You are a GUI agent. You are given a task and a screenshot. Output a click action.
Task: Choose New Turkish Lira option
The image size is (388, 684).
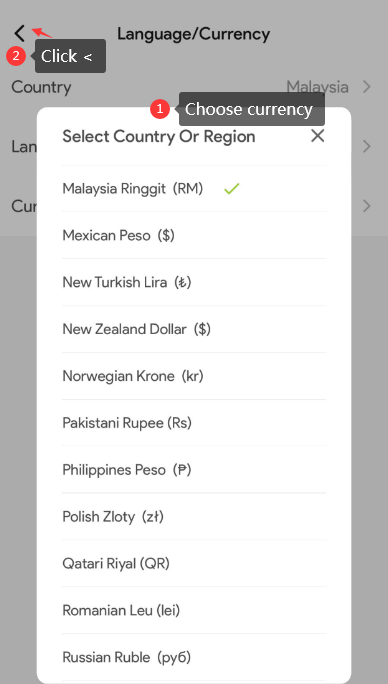pyautogui.click(x=194, y=282)
